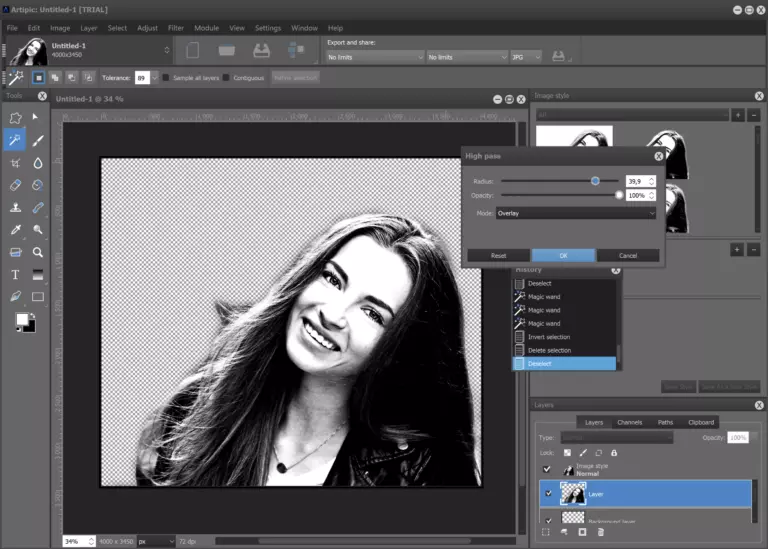Open the High pass Mode dropdown
Viewport: 768px width, 549px height.
[575, 213]
